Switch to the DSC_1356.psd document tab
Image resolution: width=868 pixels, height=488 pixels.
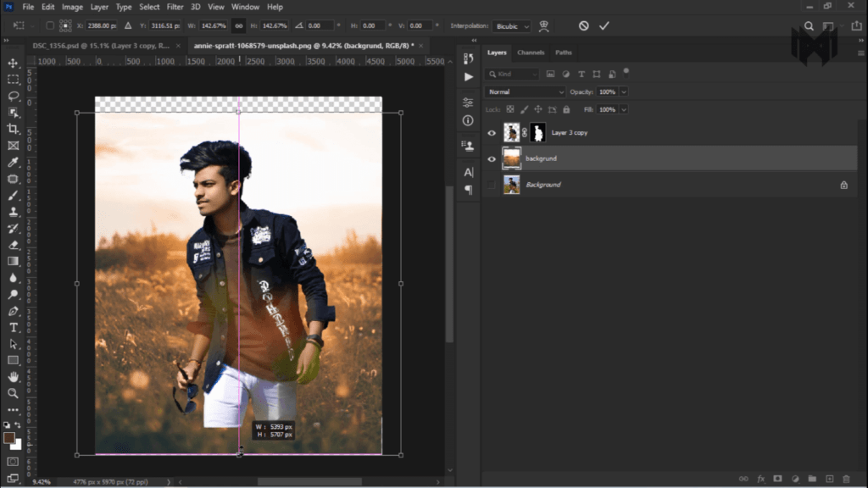pos(101,46)
